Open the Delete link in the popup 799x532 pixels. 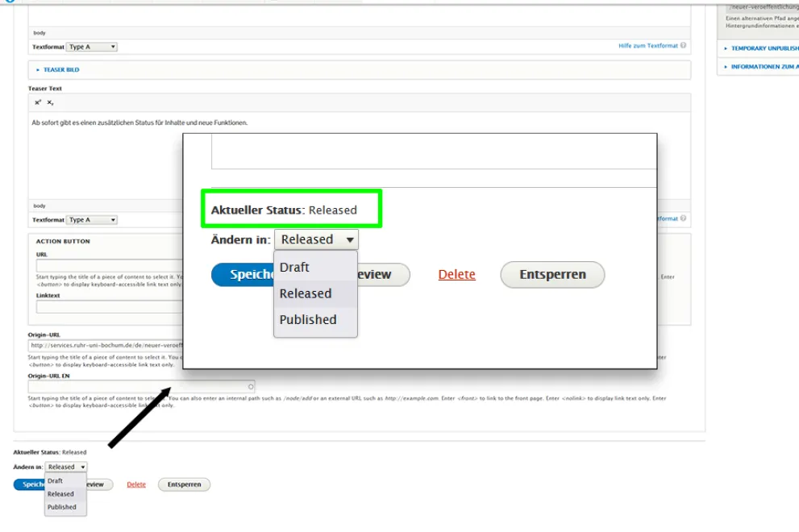coord(456,274)
